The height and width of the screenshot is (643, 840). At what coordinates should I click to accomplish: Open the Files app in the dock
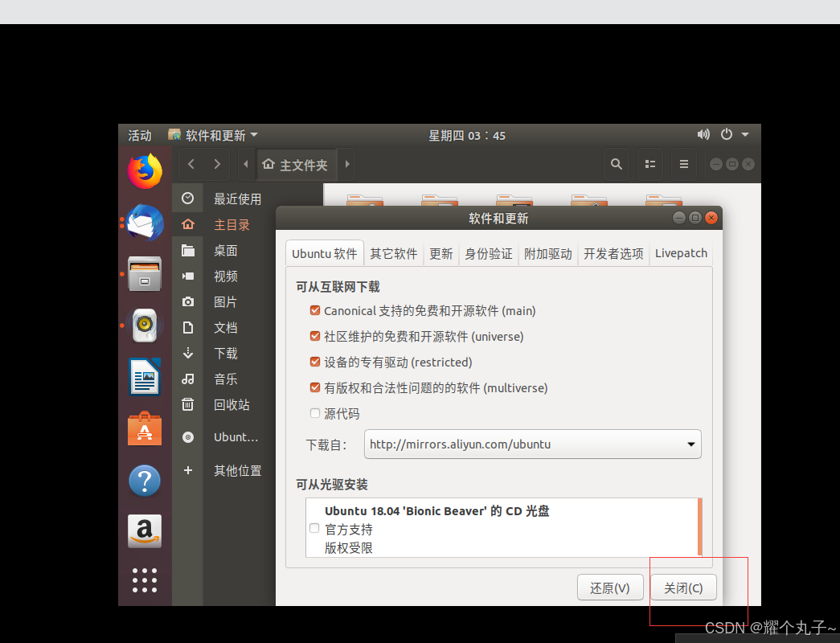(x=145, y=274)
